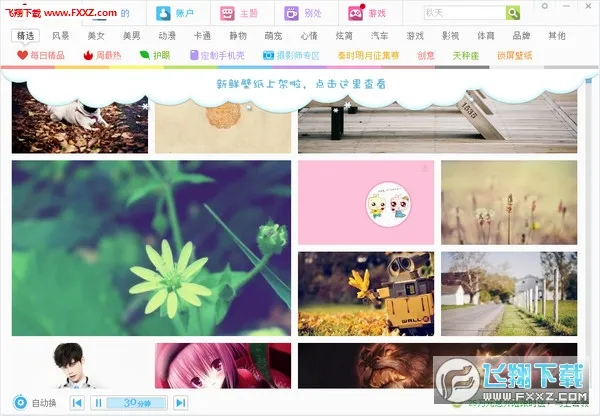Screen dimensions: 600x416
Task: Pause automatic wallpaper switching
Action: [x=98, y=403]
